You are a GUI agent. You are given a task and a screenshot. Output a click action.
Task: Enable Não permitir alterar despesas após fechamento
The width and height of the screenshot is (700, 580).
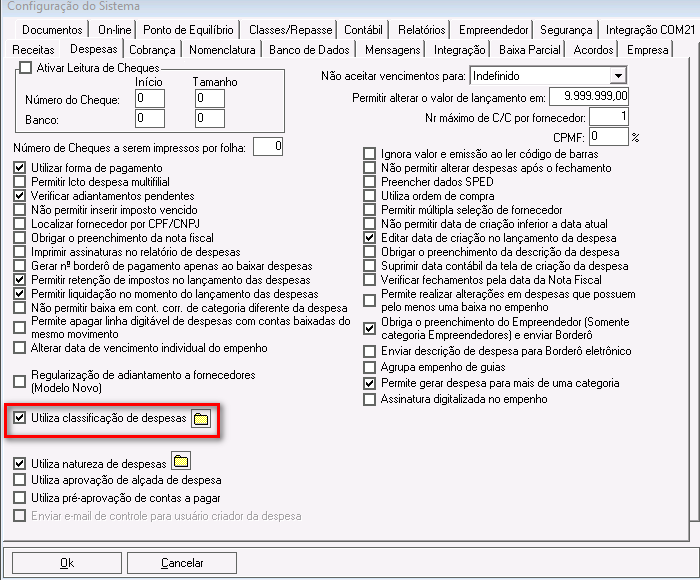[x=370, y=168]
